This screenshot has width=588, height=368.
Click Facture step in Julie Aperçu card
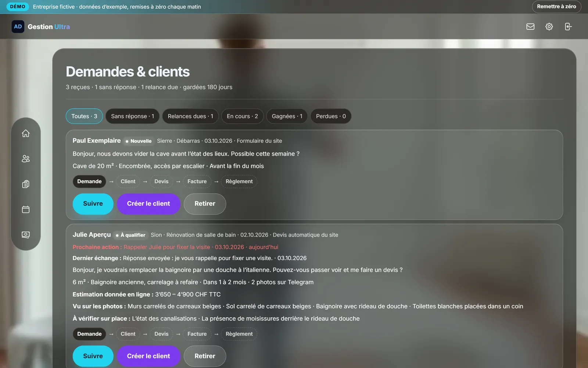tap(197, 334)
